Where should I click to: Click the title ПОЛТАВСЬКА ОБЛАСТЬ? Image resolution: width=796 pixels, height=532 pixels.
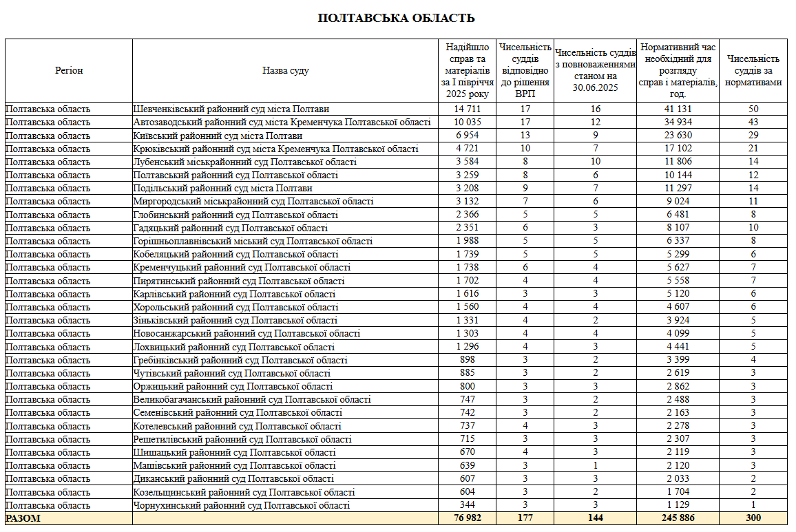[x=396, y=19]
